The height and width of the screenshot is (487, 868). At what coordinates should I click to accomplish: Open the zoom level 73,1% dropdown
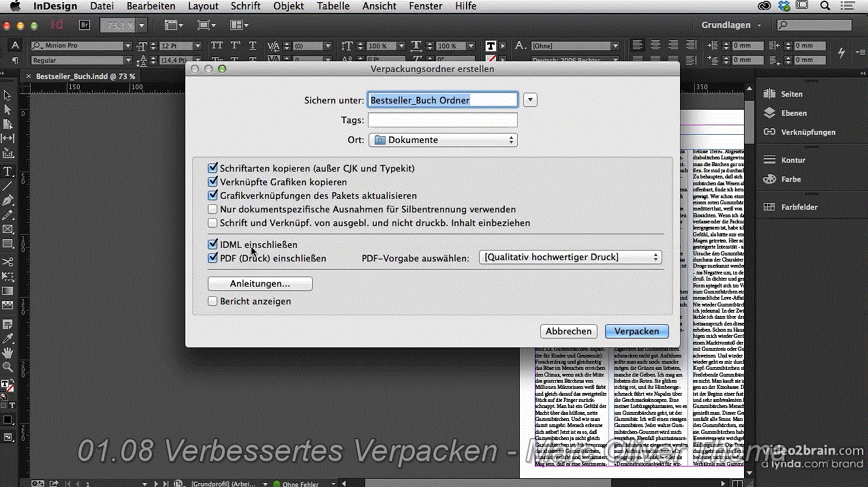(x=142, y=25)
